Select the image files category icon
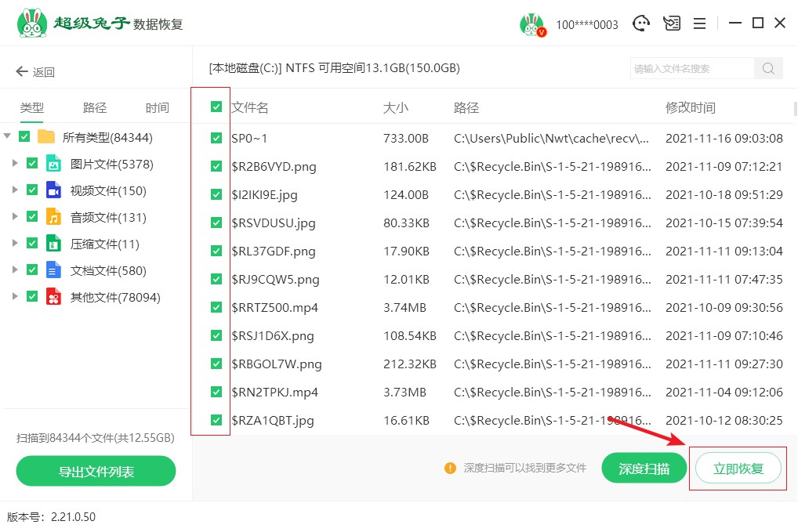The image size is (798, 532). click(x=53, y=164)
